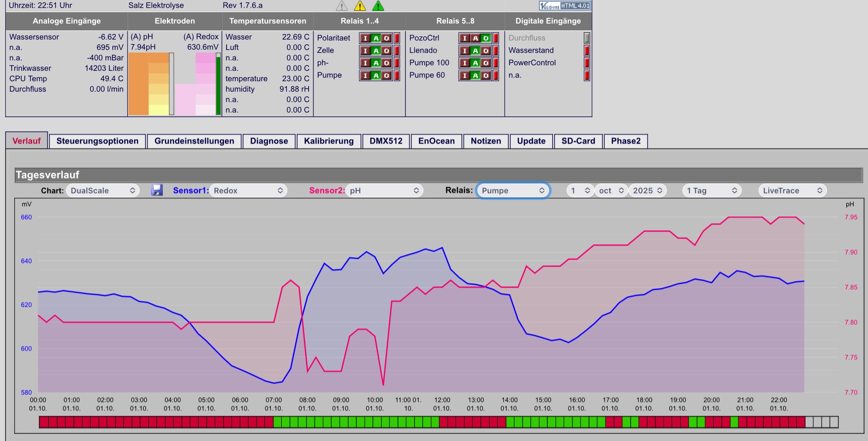
Task: Open the SD-Card tab
Action: pos(578,141)
